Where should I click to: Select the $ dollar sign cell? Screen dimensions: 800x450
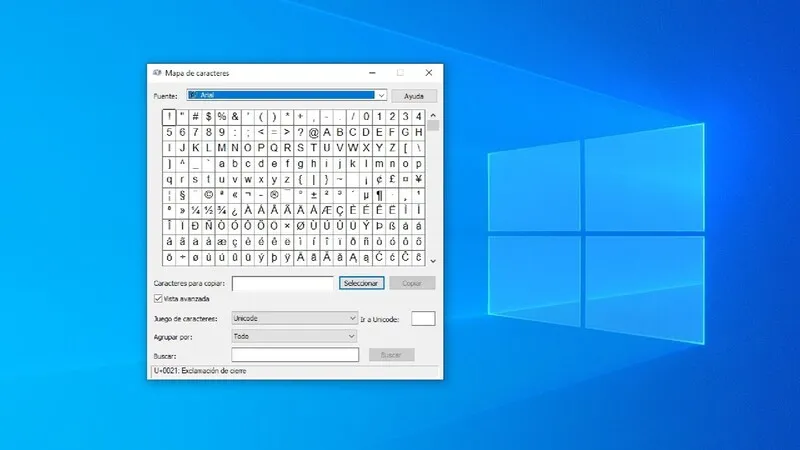click(209, 117)
